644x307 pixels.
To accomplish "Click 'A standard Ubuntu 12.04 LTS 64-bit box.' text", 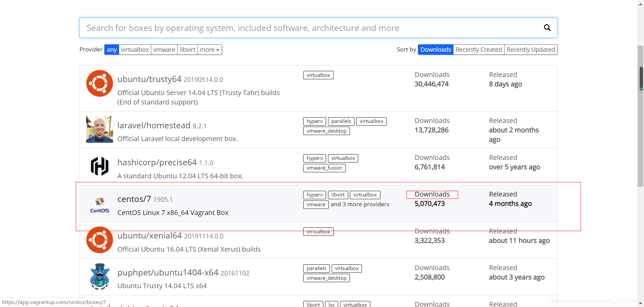I will point(180,176).
